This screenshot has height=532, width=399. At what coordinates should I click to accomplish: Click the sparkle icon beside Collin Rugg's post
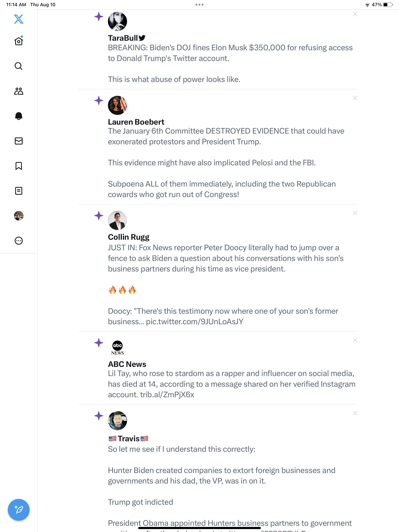[99, 216]
